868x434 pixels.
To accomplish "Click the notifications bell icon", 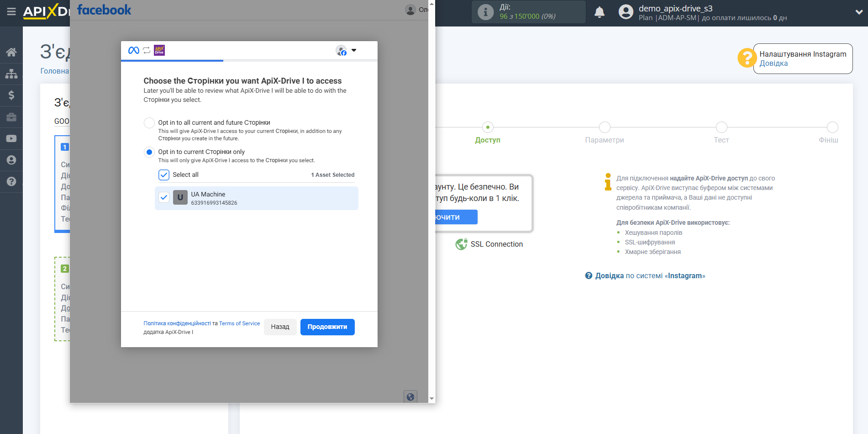I will (x=600, y=12).
